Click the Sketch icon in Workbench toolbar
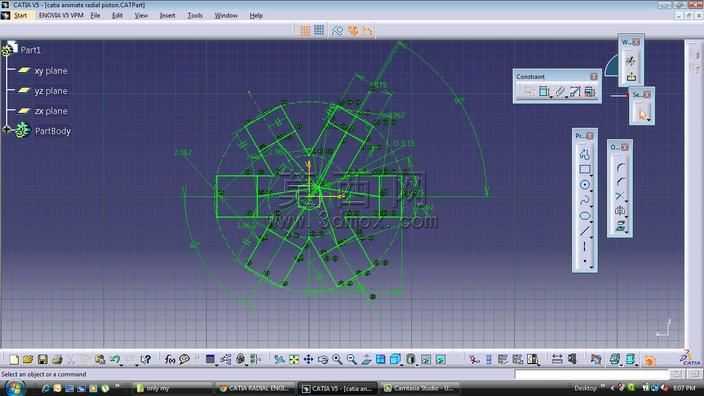 coord(631,60)
